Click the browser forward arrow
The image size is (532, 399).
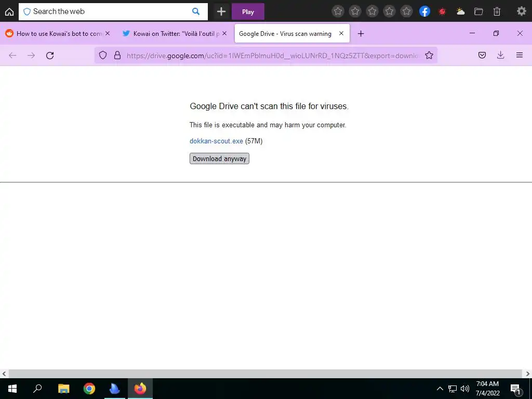tap(31, 55)
